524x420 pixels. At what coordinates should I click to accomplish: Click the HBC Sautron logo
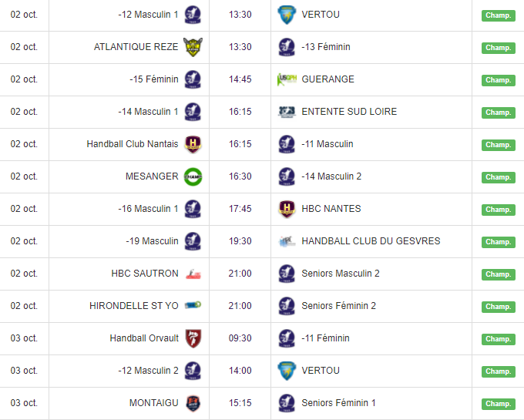[x=193, y=274]
